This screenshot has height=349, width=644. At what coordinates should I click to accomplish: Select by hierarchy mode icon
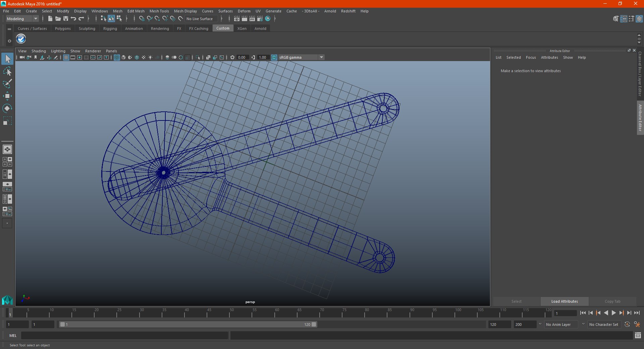click(103, 19)
